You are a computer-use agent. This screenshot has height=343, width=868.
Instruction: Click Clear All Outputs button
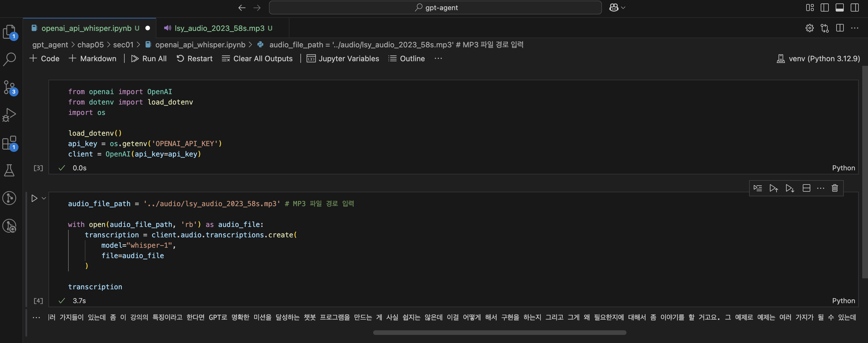257,59
